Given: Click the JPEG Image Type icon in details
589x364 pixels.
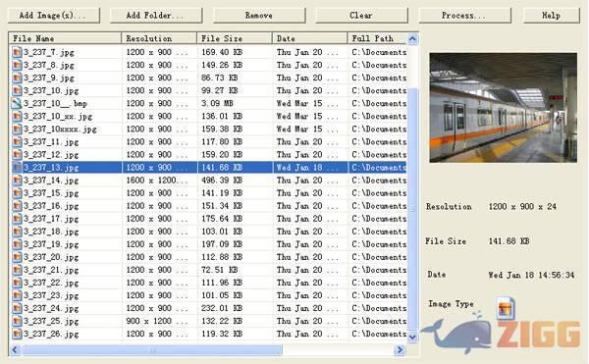Looking at the screenshot, I should [505, 308].
